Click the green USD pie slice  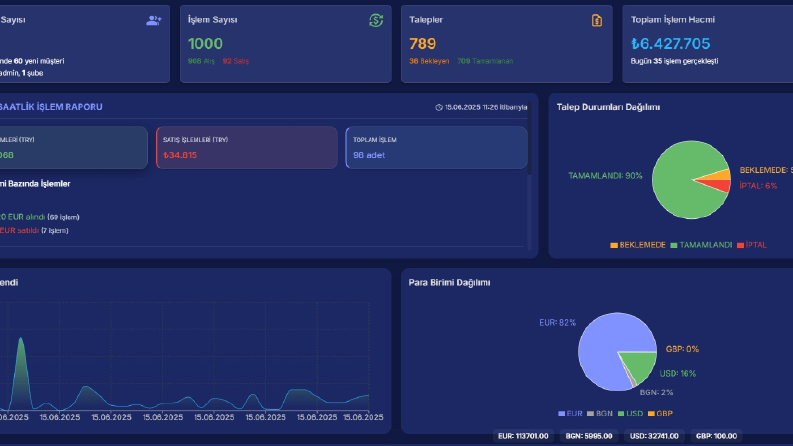(641, 365)
